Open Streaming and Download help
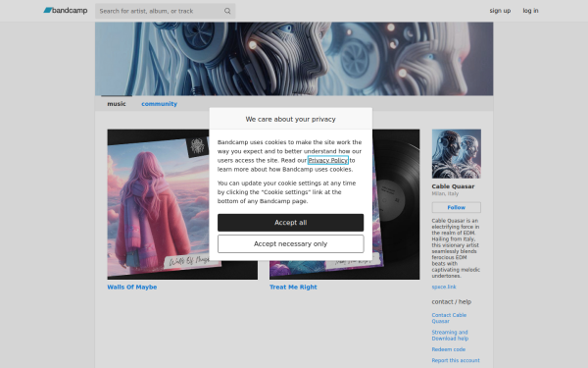The width and height of the screenshot is (588, 368). 450,336
